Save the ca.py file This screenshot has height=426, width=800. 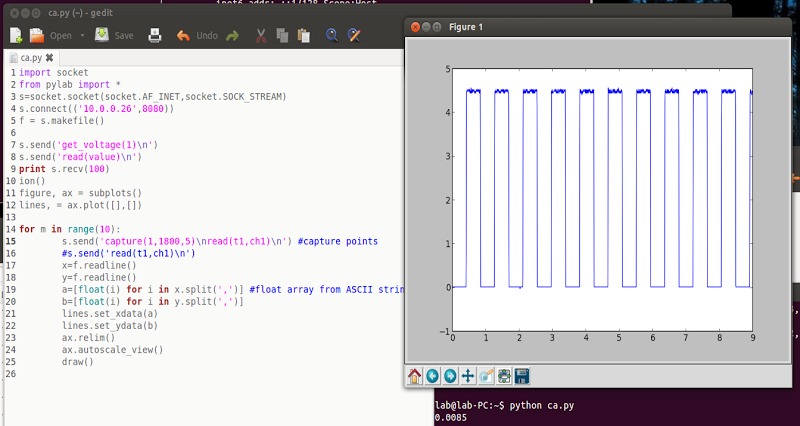coord(114,35)
